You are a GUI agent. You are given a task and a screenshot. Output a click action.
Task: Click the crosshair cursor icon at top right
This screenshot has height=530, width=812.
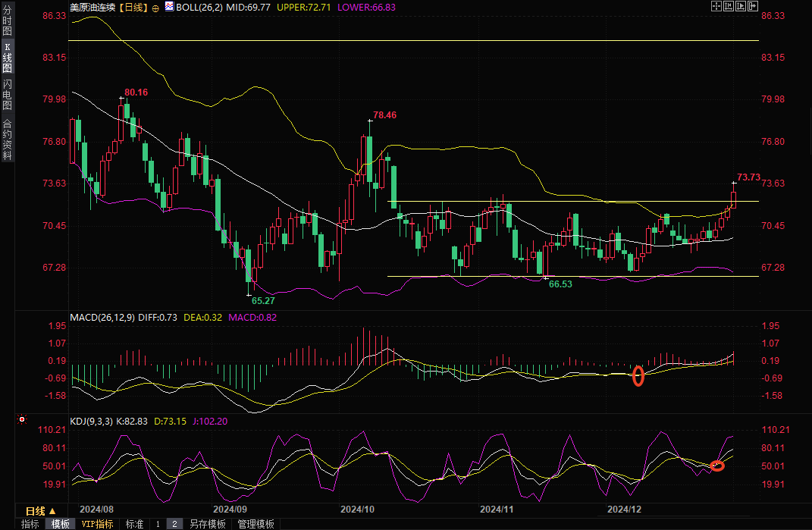coord(716,6)
